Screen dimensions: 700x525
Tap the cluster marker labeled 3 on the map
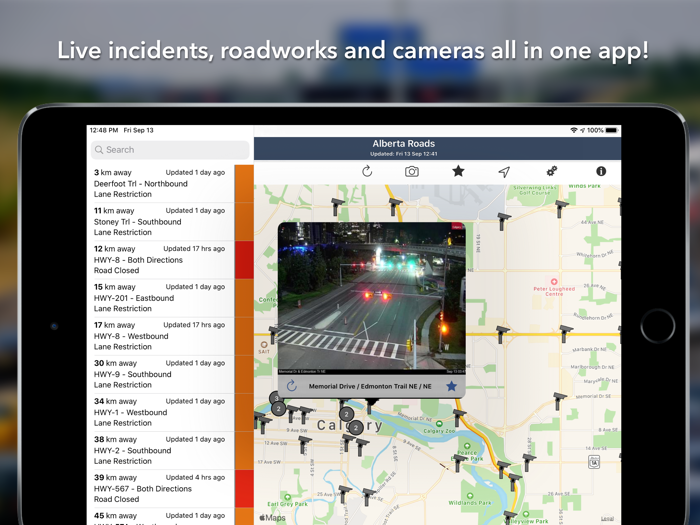click(275, 397)
